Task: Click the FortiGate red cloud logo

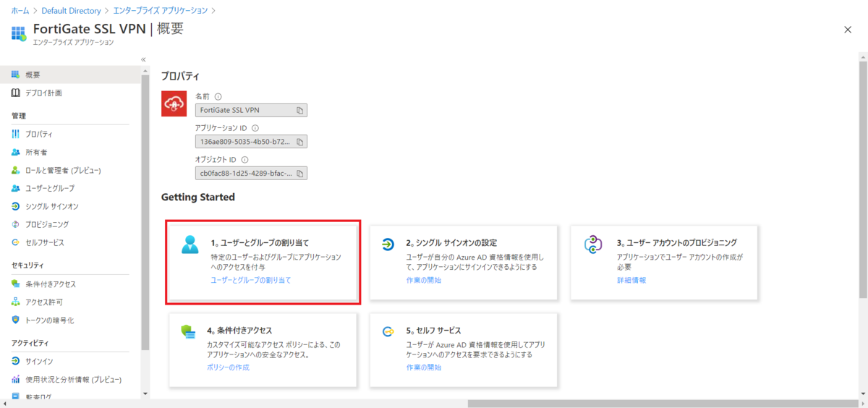Action: click(174, 103)
